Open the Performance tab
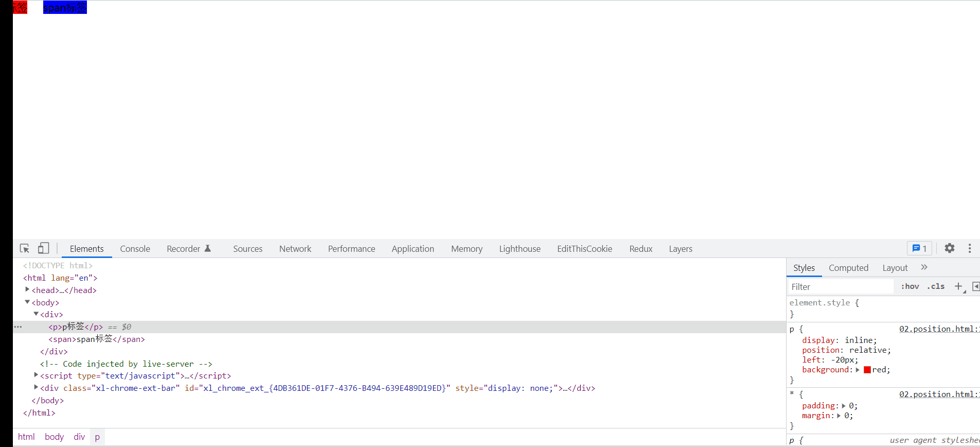Viewport: 980px width, 447px height. point(352,249)
